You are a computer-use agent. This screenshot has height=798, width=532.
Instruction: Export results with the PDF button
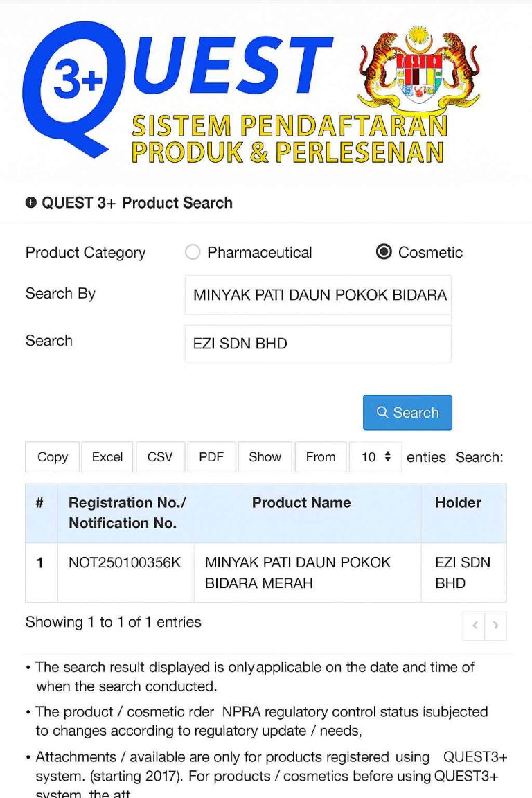coord(211,457)
